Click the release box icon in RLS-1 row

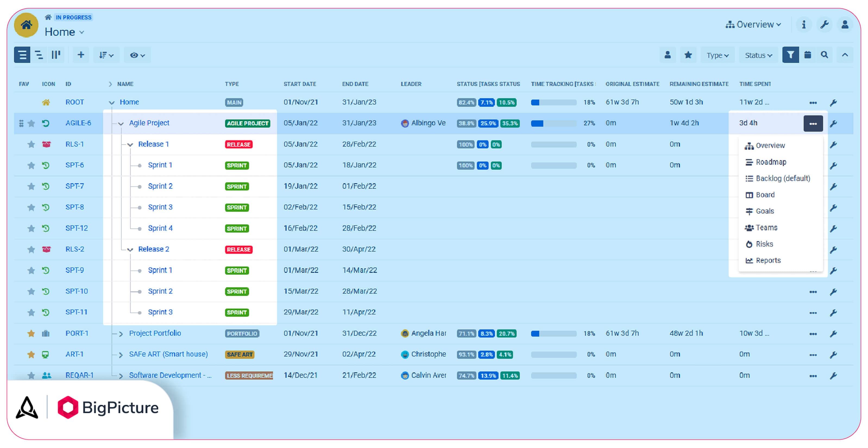coord(46,144)
